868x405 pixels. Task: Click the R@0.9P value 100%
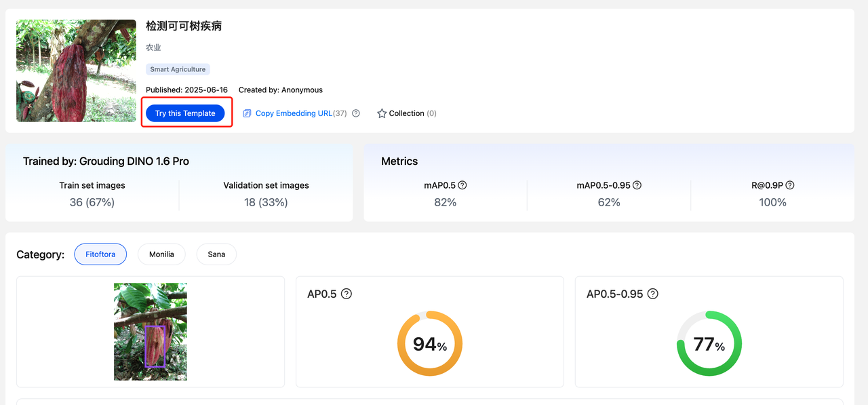coord(773,202)
